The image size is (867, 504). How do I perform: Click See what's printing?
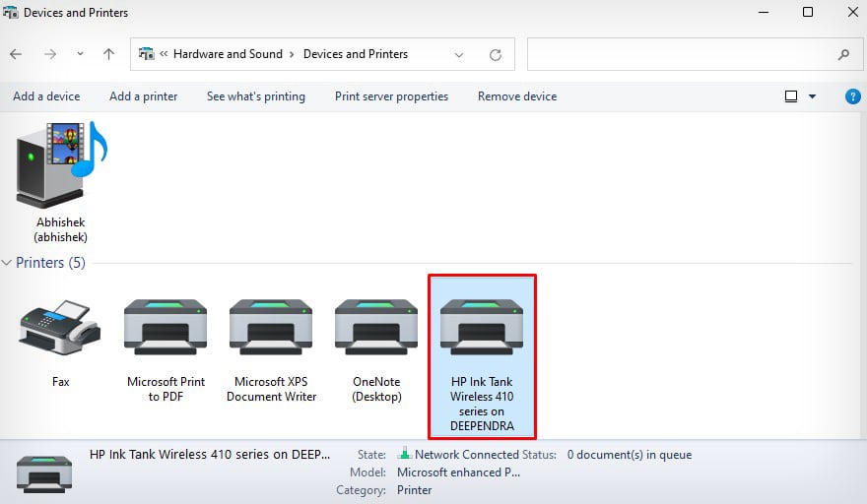(x=256, y=96)
